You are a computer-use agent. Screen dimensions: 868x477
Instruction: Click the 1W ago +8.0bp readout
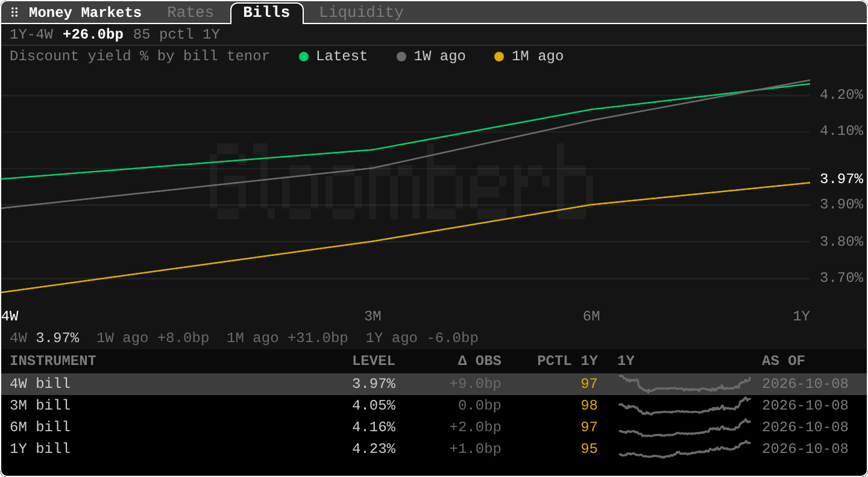(153, 338)
